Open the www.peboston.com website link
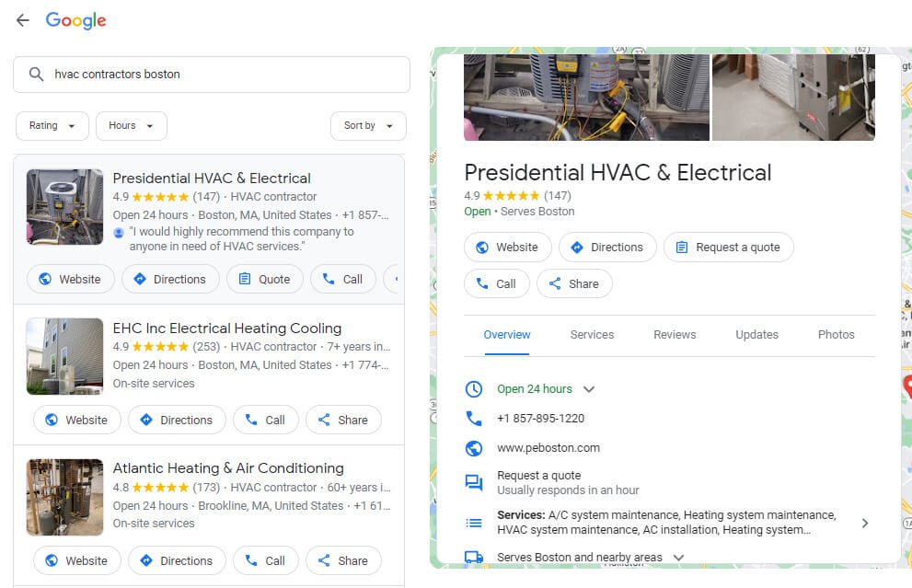This screenshot has width=912, height=588. 548,448
